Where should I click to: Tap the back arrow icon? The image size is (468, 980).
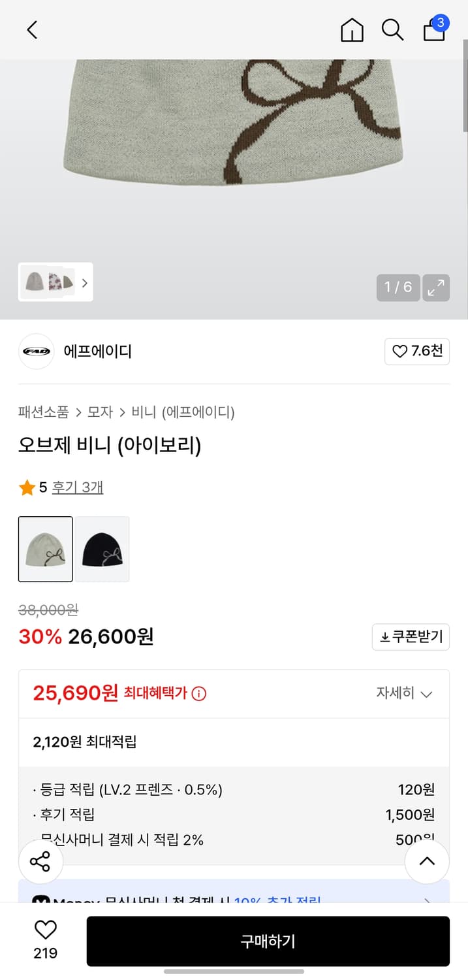[32, 30]
